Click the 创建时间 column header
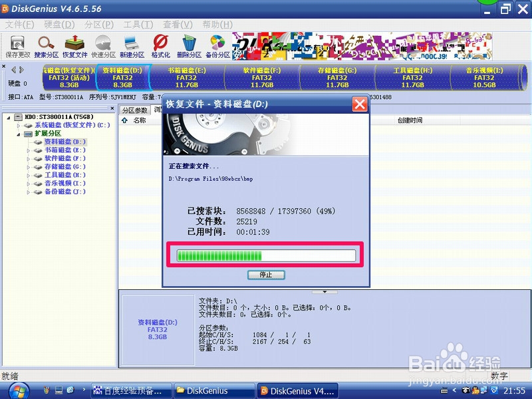Image resolution: width=532 pixels, height=399 pixels. [x=410, y=120]
